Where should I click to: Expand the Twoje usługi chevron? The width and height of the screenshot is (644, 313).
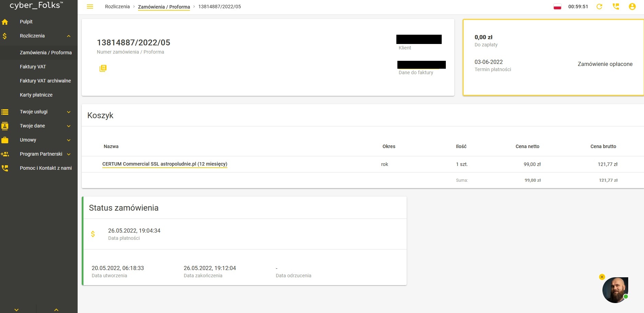69,112
